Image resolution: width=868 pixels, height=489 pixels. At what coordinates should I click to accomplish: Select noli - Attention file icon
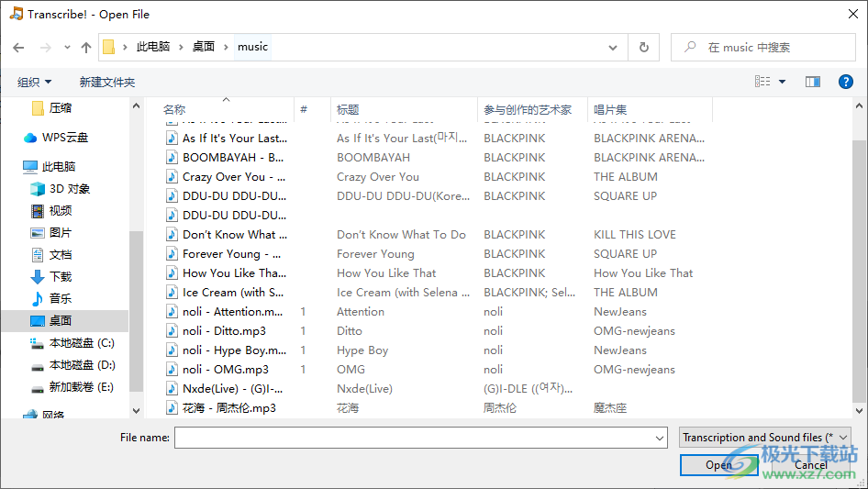(x=172, y=312)
